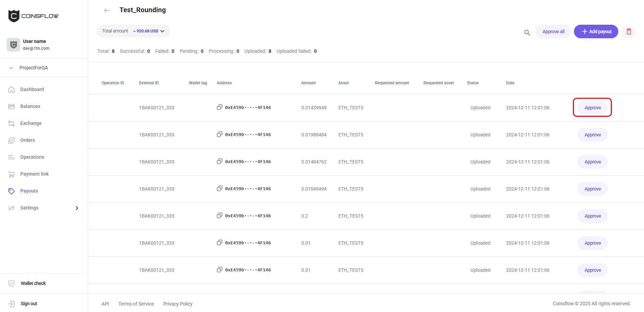This screenshot has height=312, width=644.
Task: Click the user avatar icon
Action: point(14,45)
